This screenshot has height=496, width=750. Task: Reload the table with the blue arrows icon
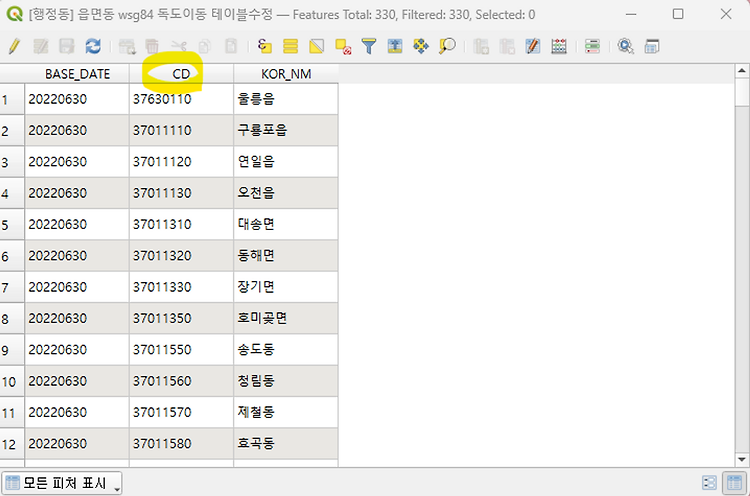tap(93, 46)
